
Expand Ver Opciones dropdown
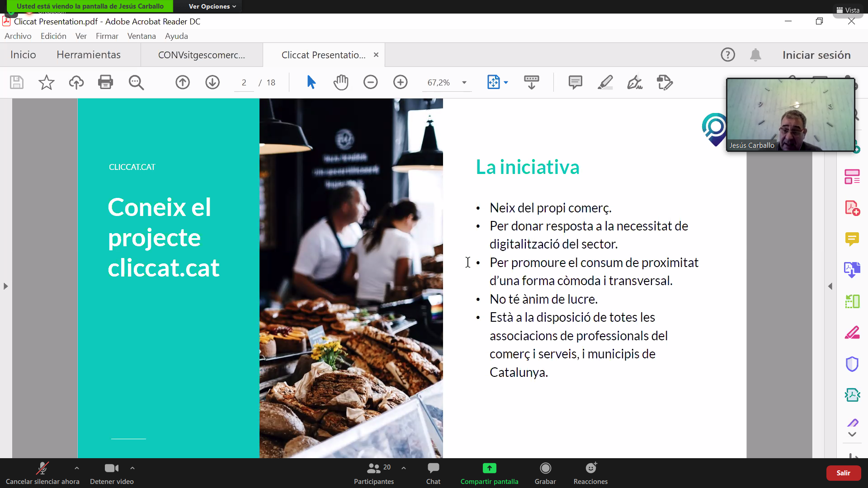click(212, 6)
